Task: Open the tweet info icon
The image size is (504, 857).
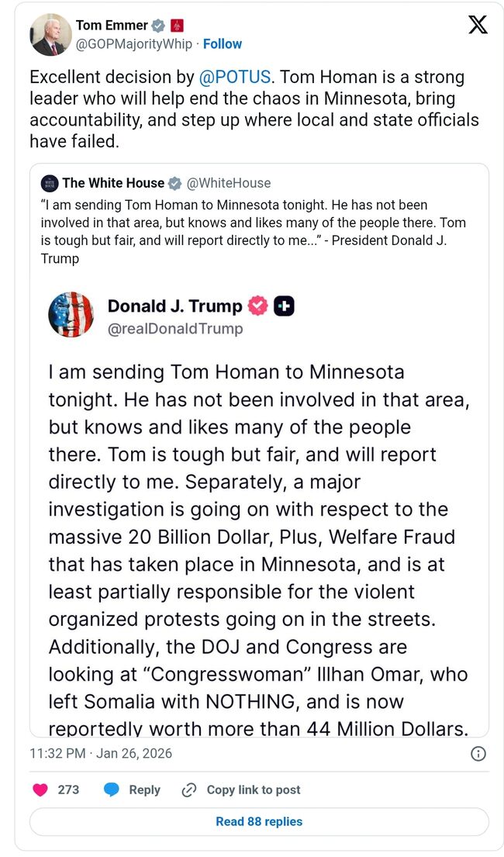Action: [478, 753]
